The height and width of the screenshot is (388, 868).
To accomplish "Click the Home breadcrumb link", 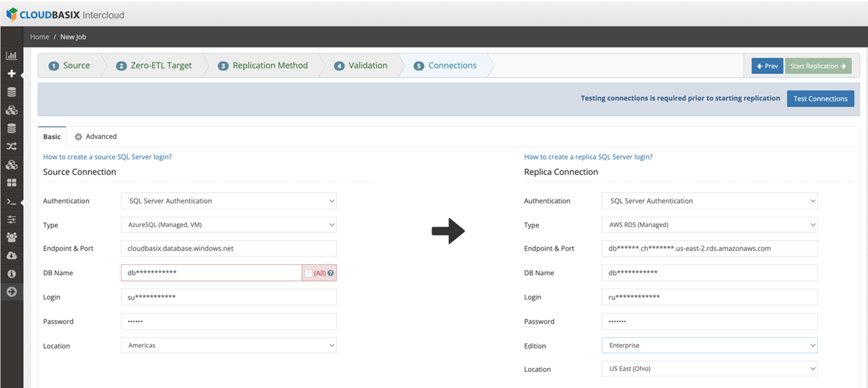I will [x=39, y=37].
